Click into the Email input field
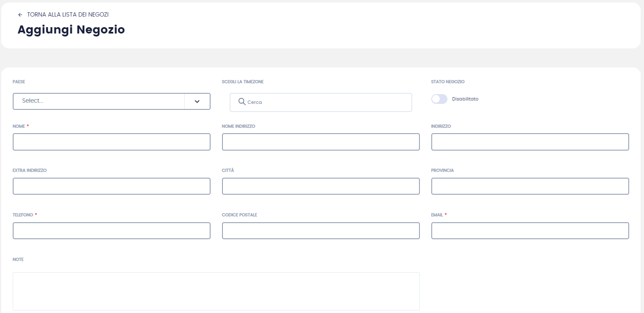 pos(530,231)
